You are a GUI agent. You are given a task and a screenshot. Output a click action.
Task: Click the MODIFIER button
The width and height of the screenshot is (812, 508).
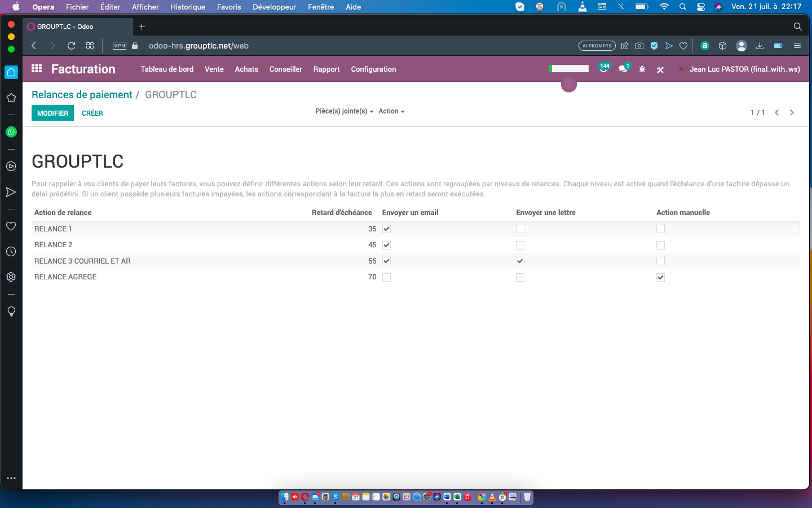coord(52,113)
